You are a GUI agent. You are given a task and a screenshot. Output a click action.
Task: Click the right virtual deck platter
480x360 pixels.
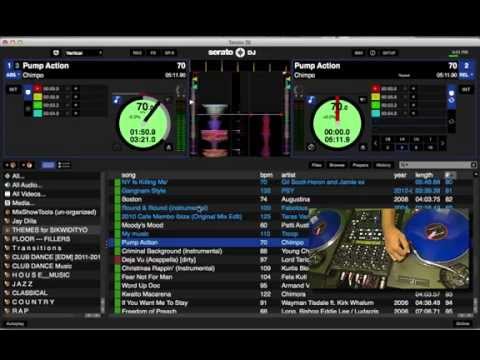pyautogui.click(x=337, y=123)
